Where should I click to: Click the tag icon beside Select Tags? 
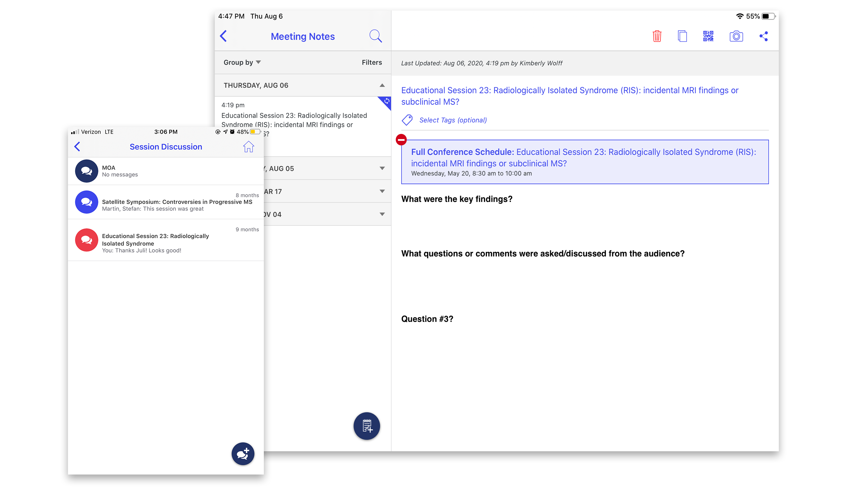pyautogui.click(x=407, y=120)
